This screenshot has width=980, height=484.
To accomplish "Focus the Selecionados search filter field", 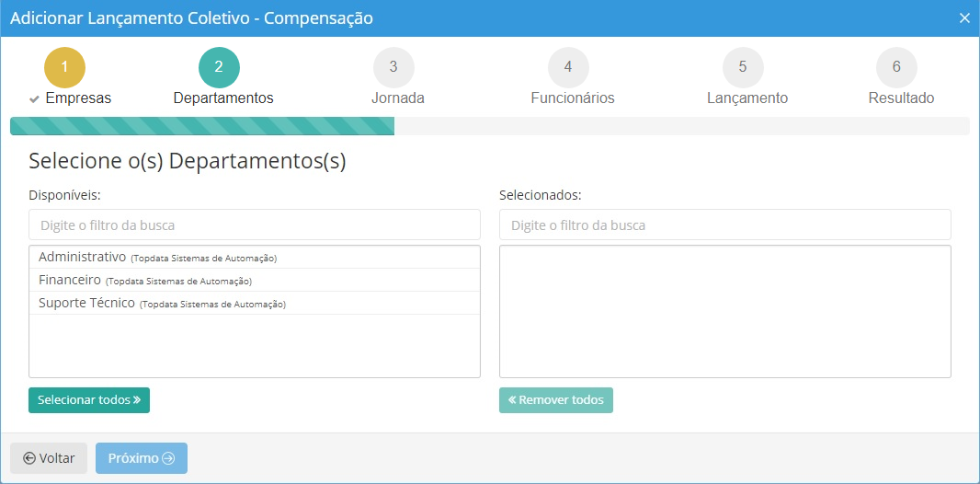I will [724, 225].
